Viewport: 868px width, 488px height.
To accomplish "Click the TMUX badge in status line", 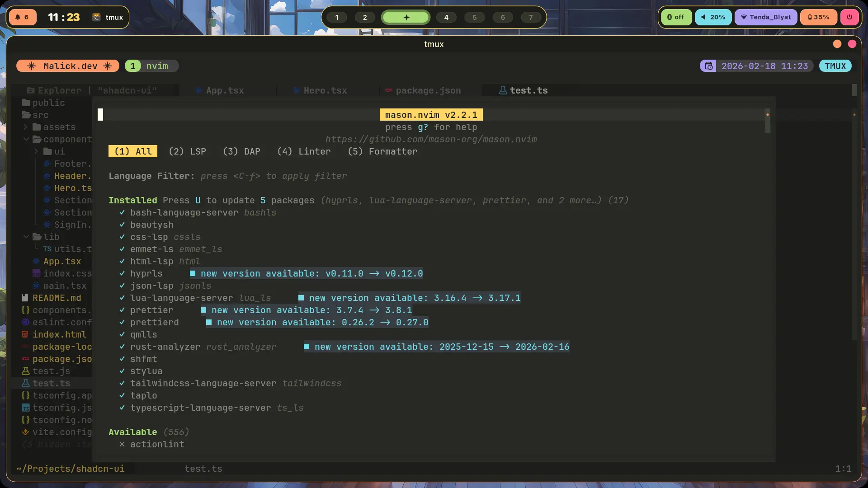I will 835,66.
